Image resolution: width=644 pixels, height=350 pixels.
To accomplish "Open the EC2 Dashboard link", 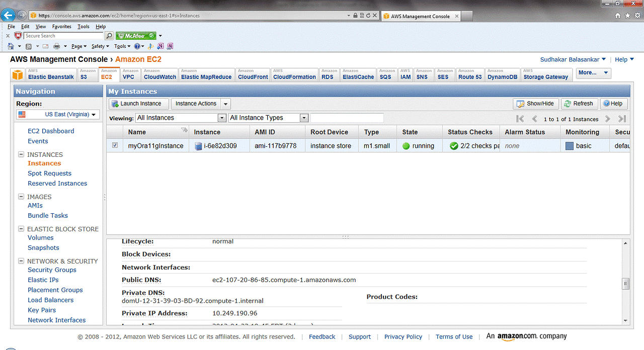I will pyautogui.click(x=51, y=131).
